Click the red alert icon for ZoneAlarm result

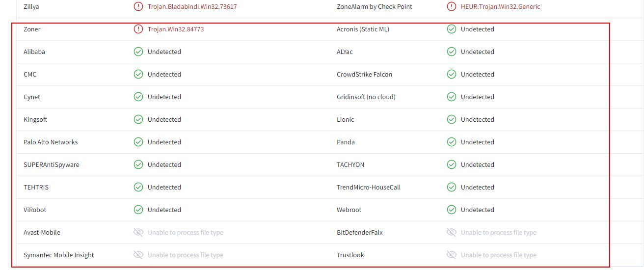tap(452, 7)
